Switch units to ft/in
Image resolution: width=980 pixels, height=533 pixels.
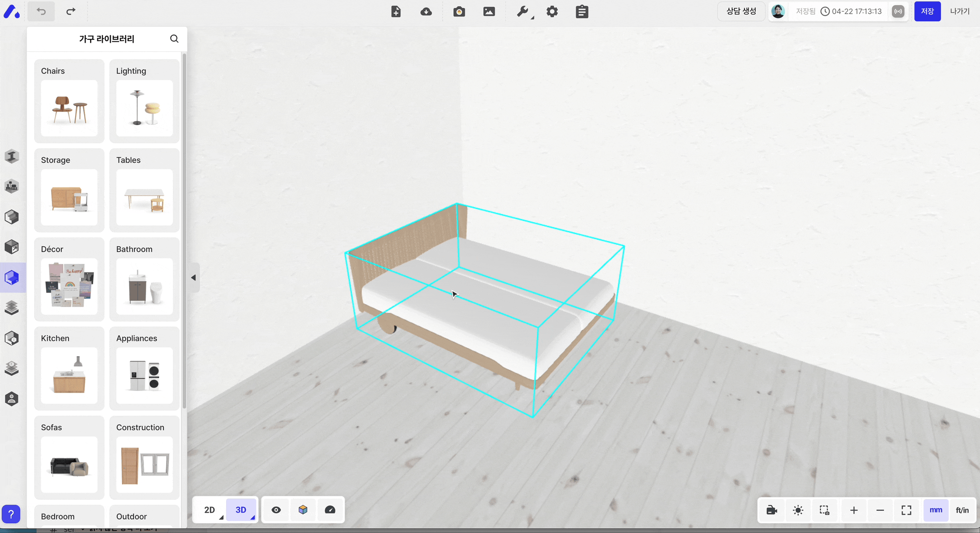(x=962, y=510)
